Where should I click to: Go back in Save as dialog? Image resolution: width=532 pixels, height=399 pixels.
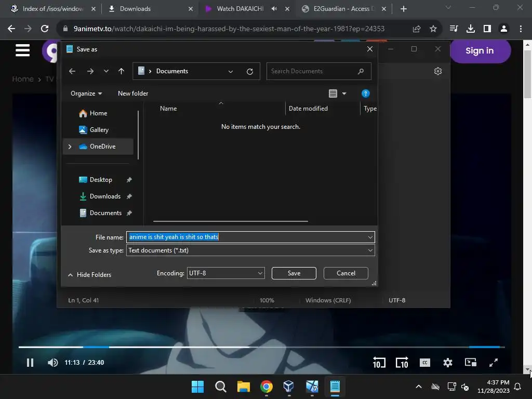click(x=72, y=71)
